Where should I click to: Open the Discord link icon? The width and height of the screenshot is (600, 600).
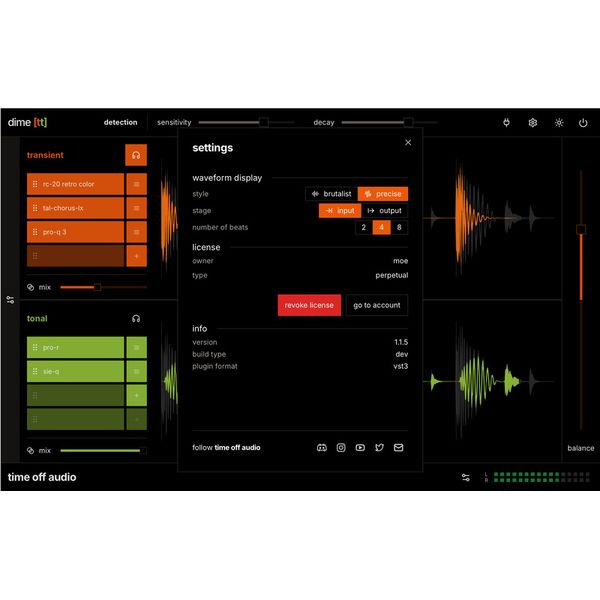point(322,448)
